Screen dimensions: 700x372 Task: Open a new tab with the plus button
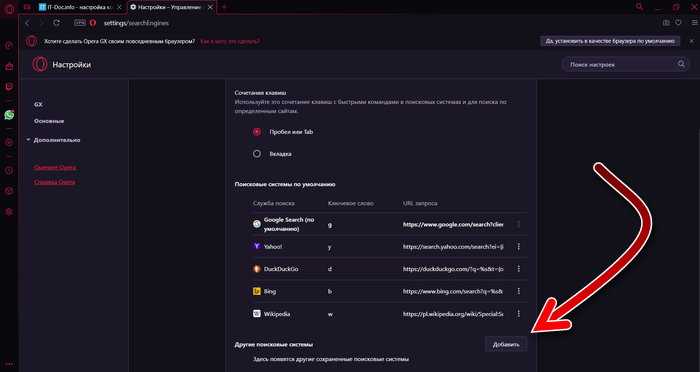225,7
